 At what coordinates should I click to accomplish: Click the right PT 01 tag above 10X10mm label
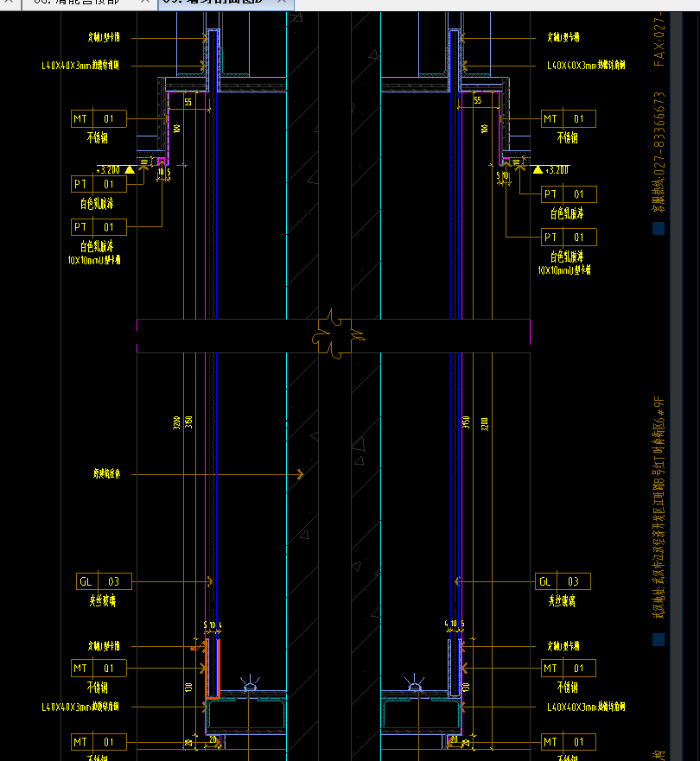pyautogui.click(x=569, y=238)
